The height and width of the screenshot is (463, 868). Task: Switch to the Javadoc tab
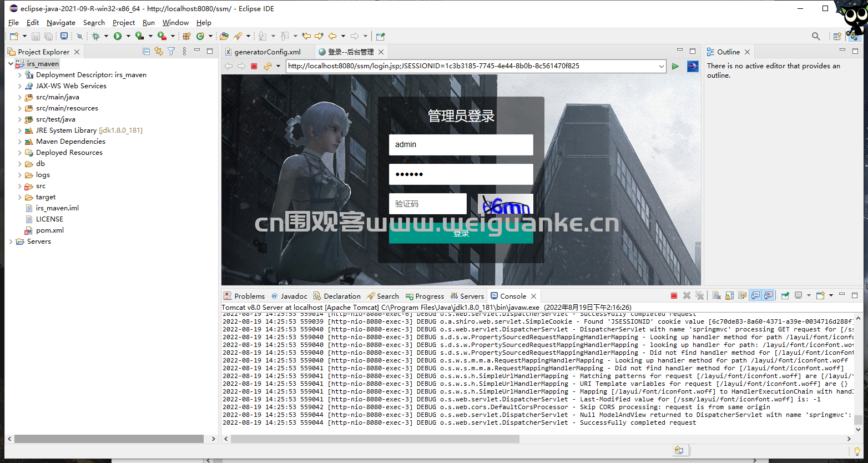coord(289,296)
